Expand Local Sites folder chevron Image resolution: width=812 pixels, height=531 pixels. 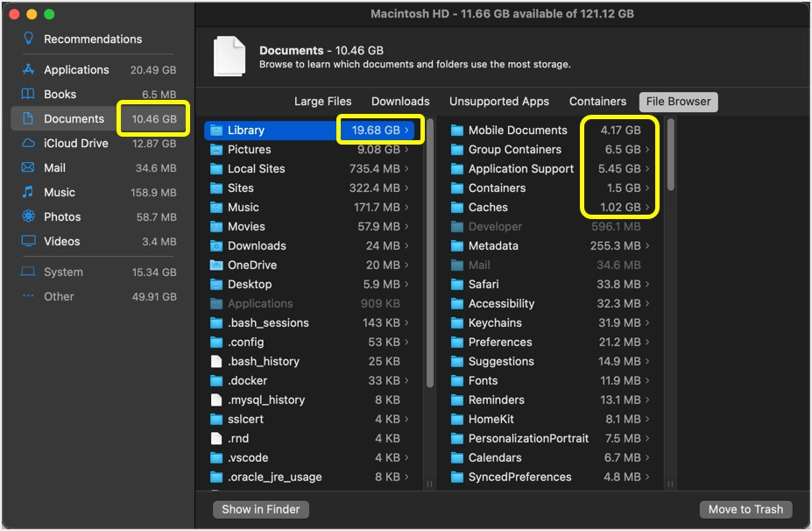[406, 168]
